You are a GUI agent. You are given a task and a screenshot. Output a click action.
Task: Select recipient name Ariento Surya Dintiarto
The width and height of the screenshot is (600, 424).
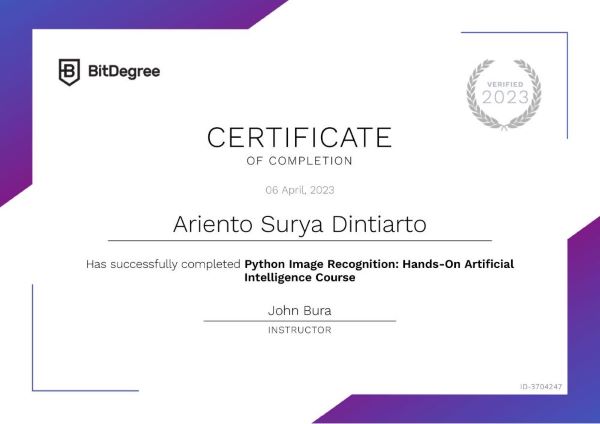pos(299,223)
